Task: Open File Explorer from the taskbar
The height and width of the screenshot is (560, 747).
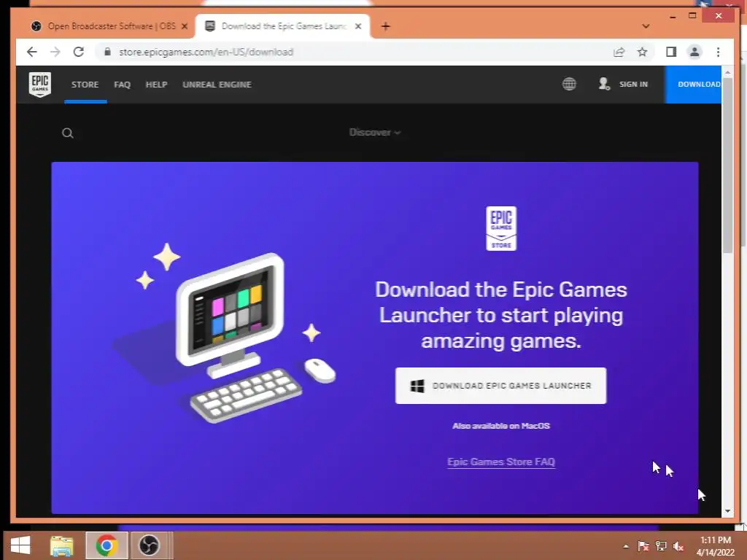Action: pos(62,545)
